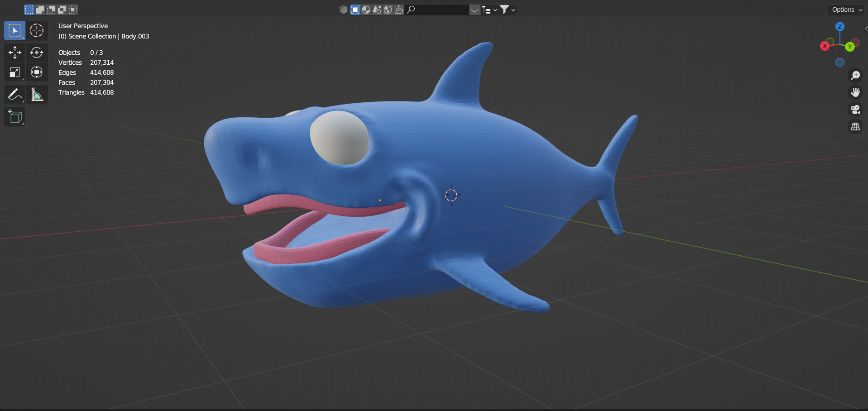
Task: Activate the Transform tool
Action: (37, 72)
